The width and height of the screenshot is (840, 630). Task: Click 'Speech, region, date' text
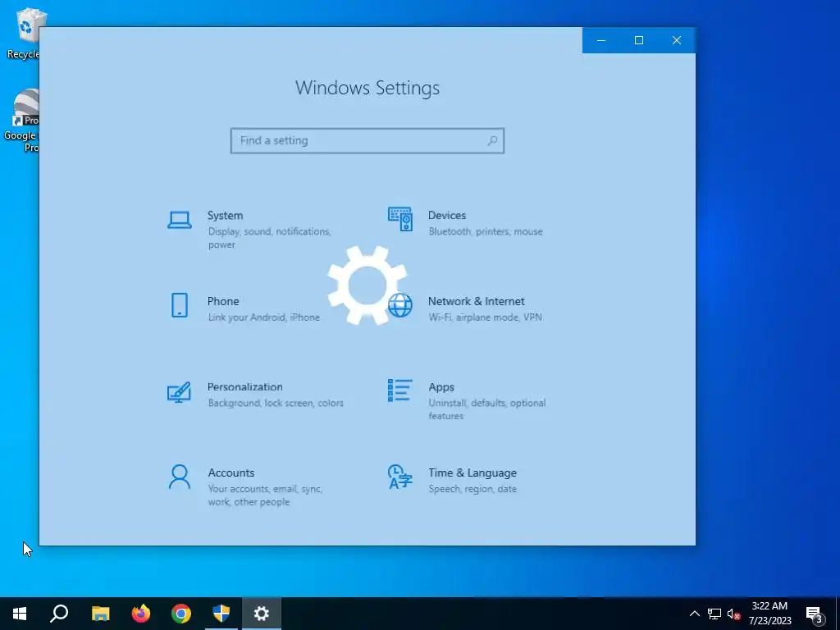tap(472, 489)
